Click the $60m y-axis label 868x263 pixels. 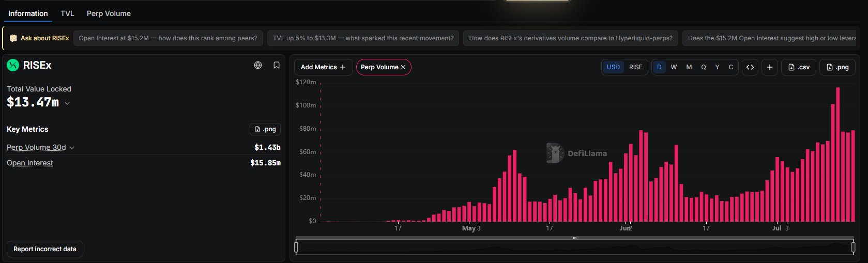[x=308, y=152]
